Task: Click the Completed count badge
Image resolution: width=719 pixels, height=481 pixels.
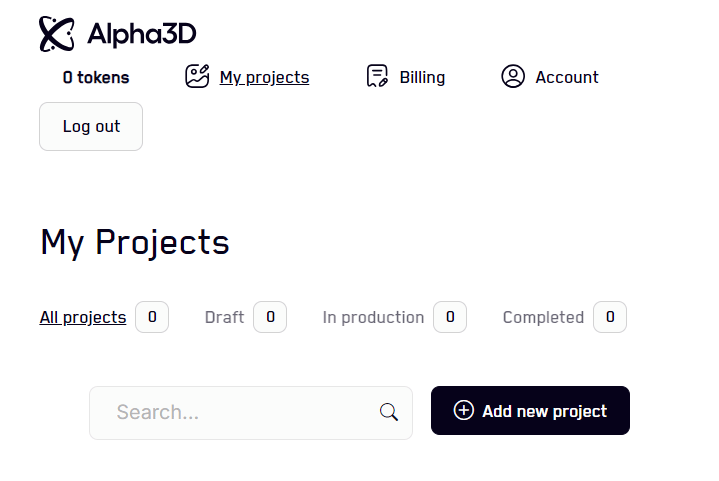Action: 610,317
